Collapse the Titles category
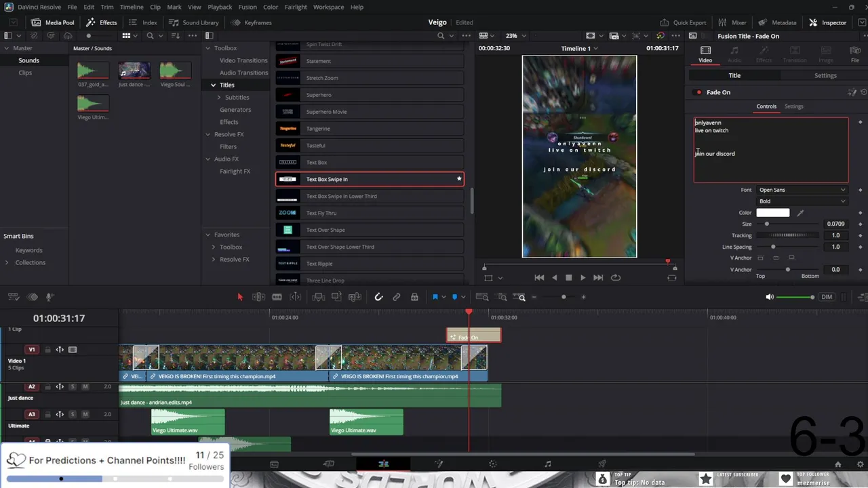Image resolution: width=868 pixels, height=488 pixels. [x=213, y=85]
